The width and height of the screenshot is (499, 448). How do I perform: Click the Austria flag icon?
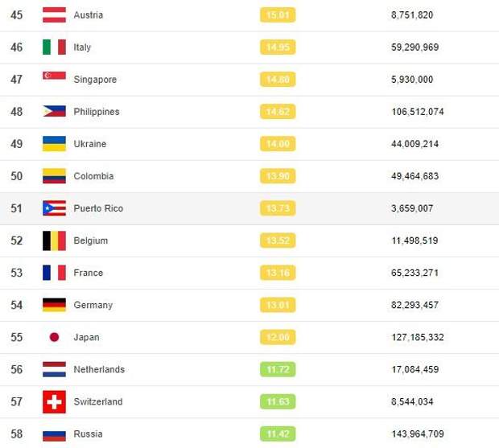pyautogui.click(x=54, y=15)
